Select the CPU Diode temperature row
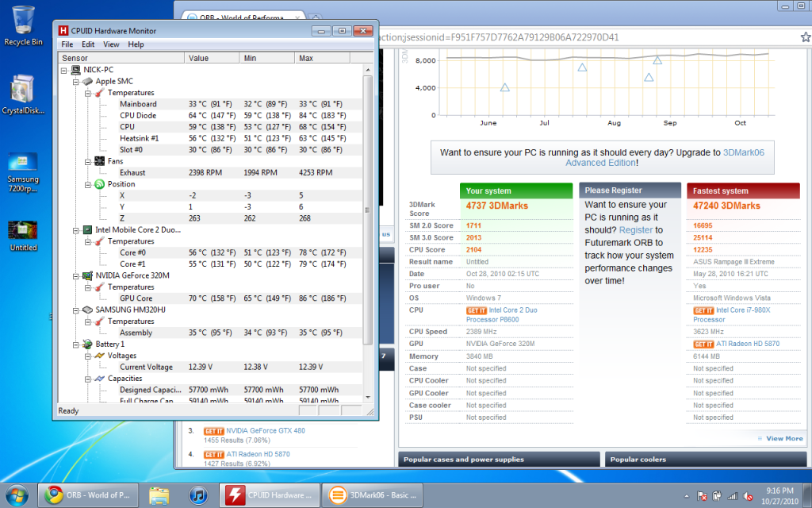The image size is (812, 508). (x=211, y=116)
